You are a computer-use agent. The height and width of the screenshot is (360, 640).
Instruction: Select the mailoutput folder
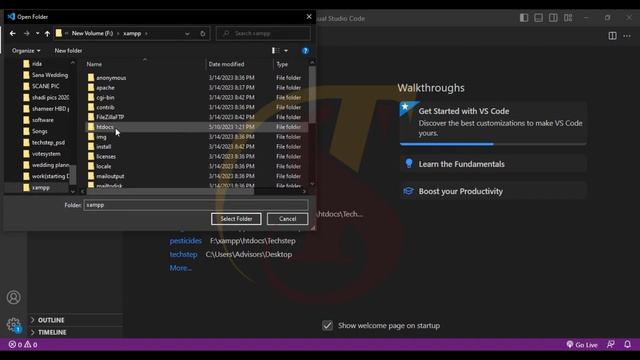[x=110, y=176]
